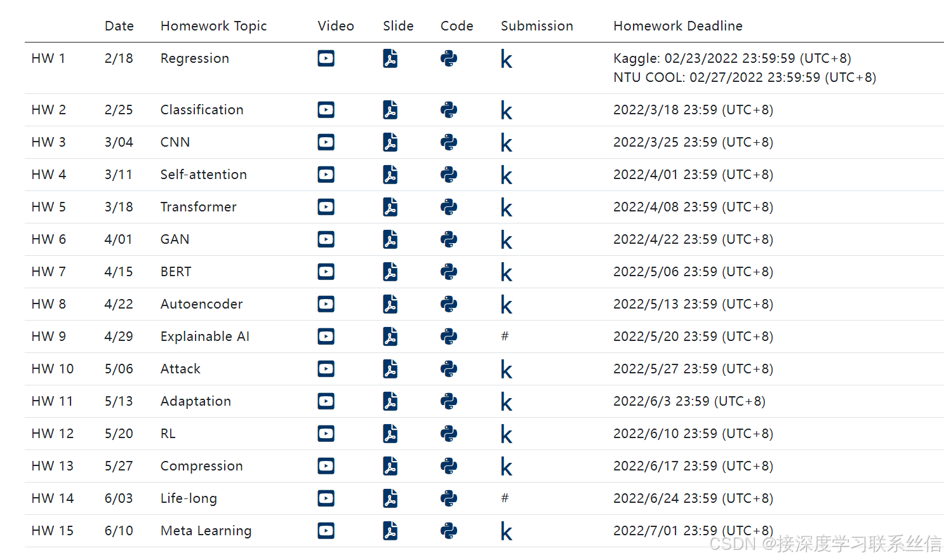This screenshot has width=944, height=560.
Task: Open the HW 9 Explainable AI code icon
Action: click(449, 337)
